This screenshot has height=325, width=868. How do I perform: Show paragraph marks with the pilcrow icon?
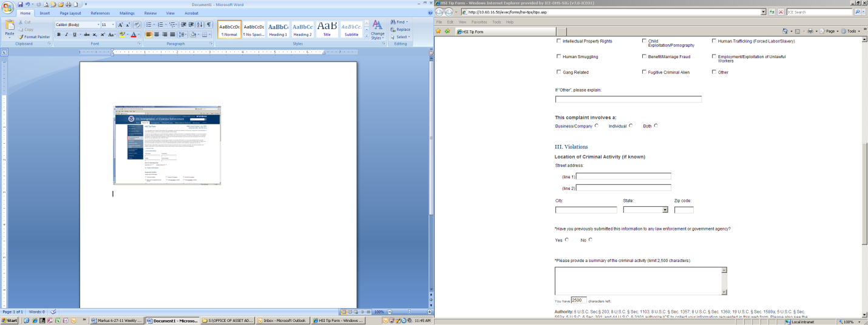(209, 25)
